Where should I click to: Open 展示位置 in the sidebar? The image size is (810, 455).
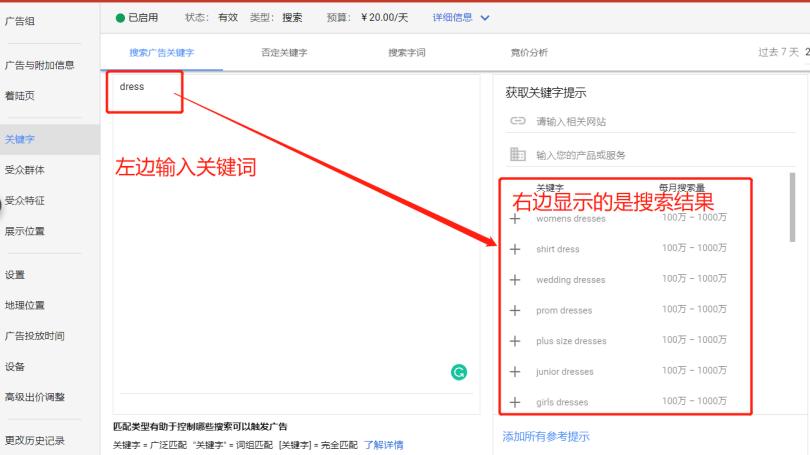[24, 231]
